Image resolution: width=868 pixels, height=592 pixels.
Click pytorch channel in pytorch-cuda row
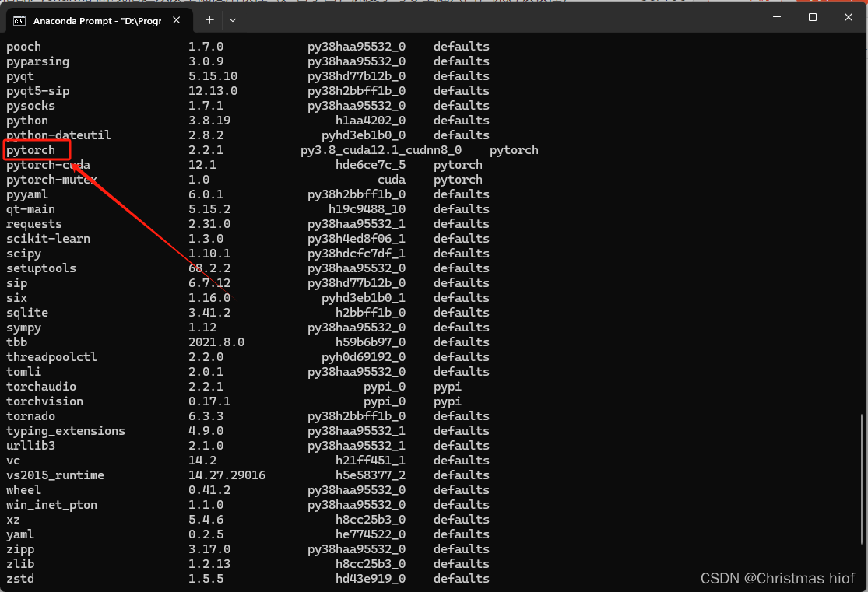click(458, 165)
